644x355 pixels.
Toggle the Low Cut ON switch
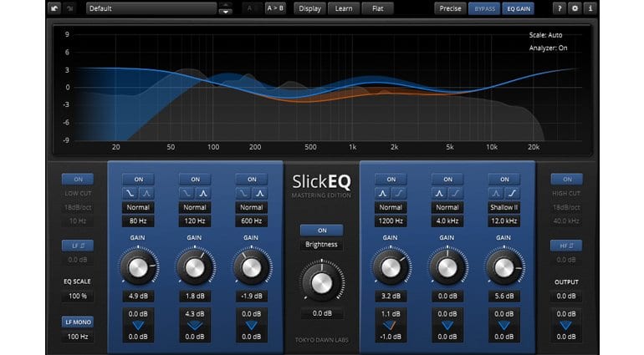(78, 180)
